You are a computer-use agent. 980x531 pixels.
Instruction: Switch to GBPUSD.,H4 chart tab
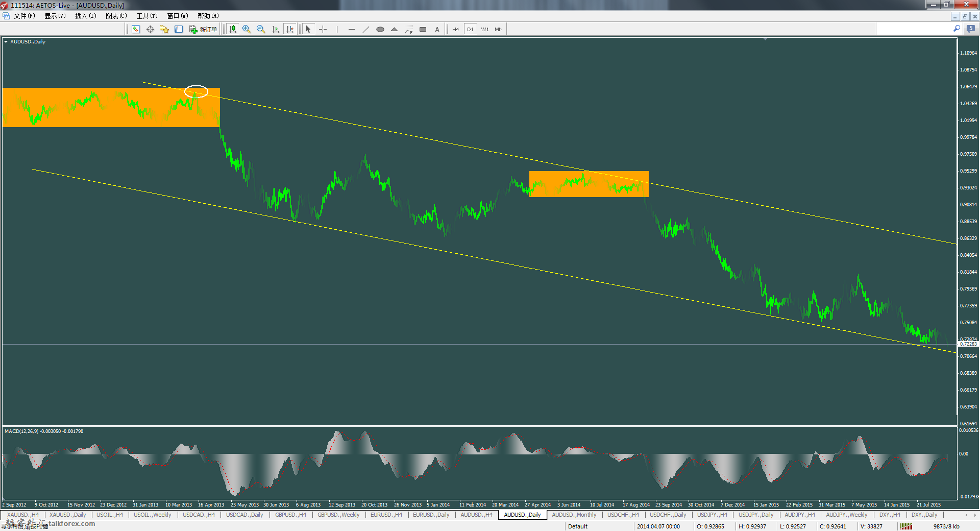[290, 515]
